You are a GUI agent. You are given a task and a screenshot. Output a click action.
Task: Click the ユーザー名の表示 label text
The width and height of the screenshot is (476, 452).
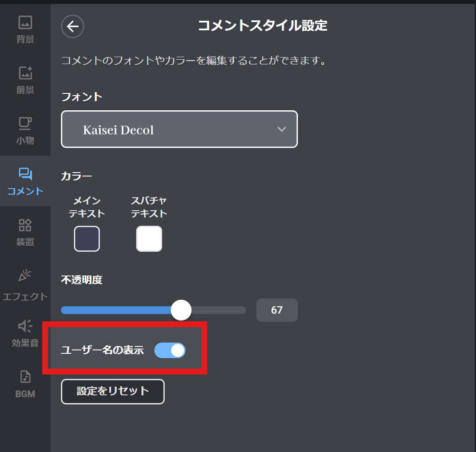(x=102, y=350)
